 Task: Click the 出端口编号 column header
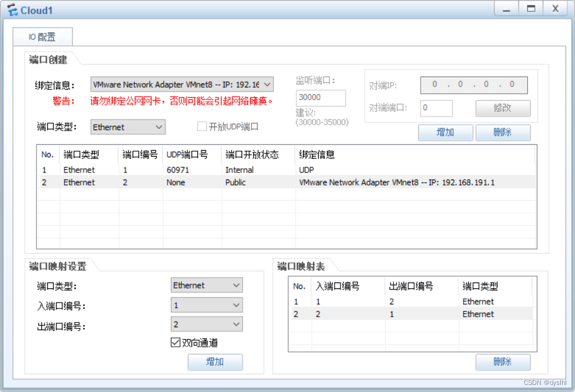coord(422,286)
